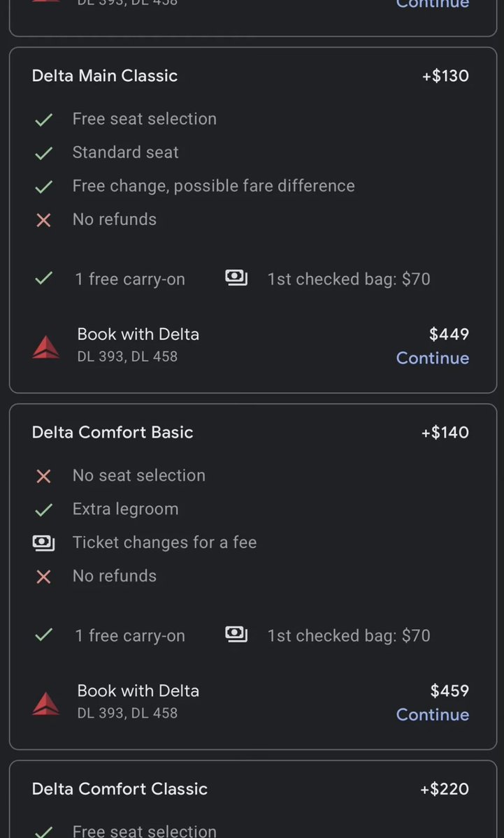Tap the +$220 price difference label
504x838 pixels.
point(445,789)
